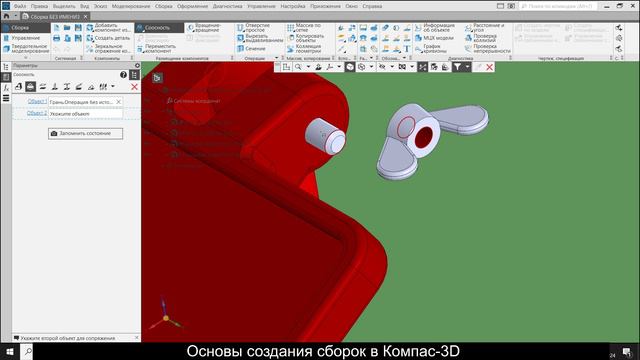Select the parallel mate type icon
The image size is (640, 360).
click(42, 87)
